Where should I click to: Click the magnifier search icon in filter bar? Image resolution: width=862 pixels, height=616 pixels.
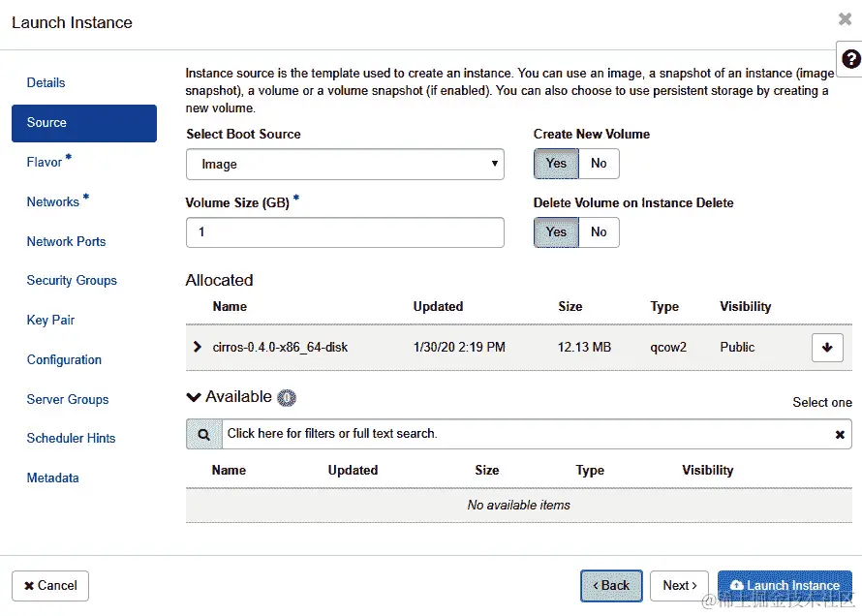(204, 434)
